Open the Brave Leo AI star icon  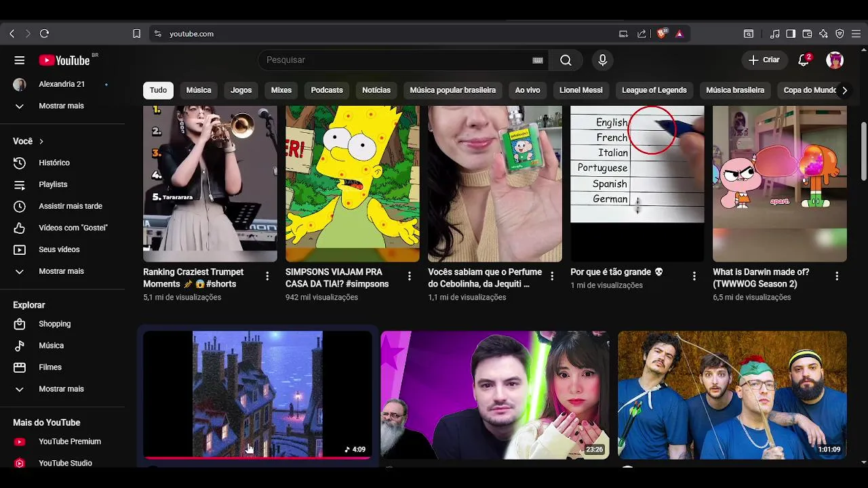[x=823, y=33]
